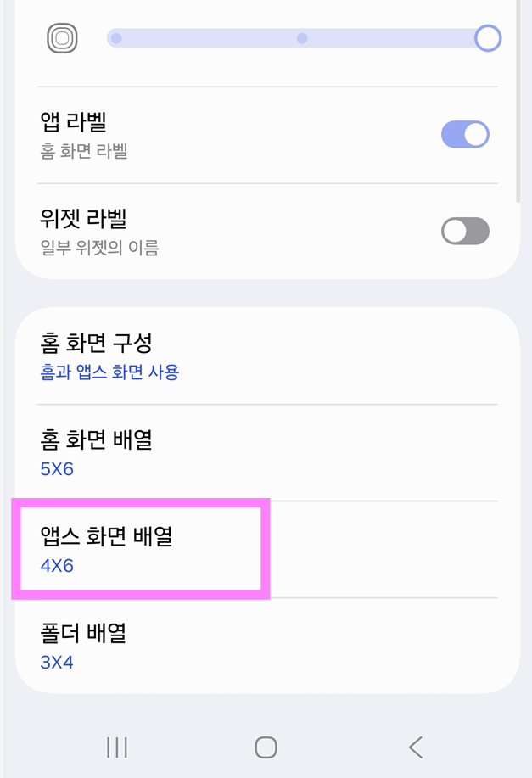Select the 5X6 value under 홈 화면 배열

tap(57, 468)
